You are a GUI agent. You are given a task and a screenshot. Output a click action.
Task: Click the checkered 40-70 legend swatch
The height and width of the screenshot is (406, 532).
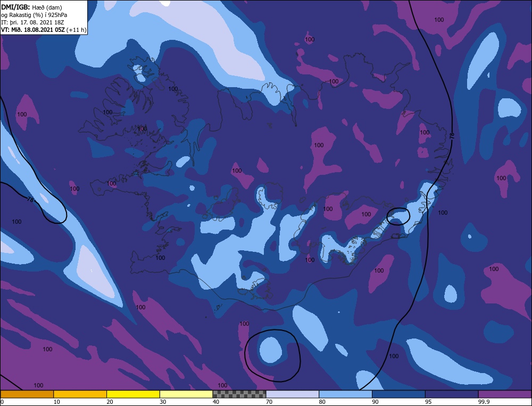(x=239, y=394)
